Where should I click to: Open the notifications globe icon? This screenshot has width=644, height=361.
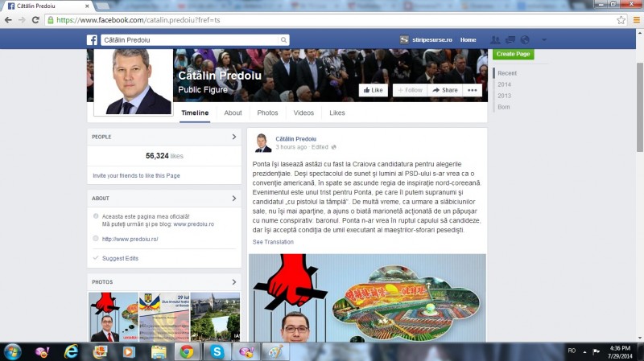point(525,39)
